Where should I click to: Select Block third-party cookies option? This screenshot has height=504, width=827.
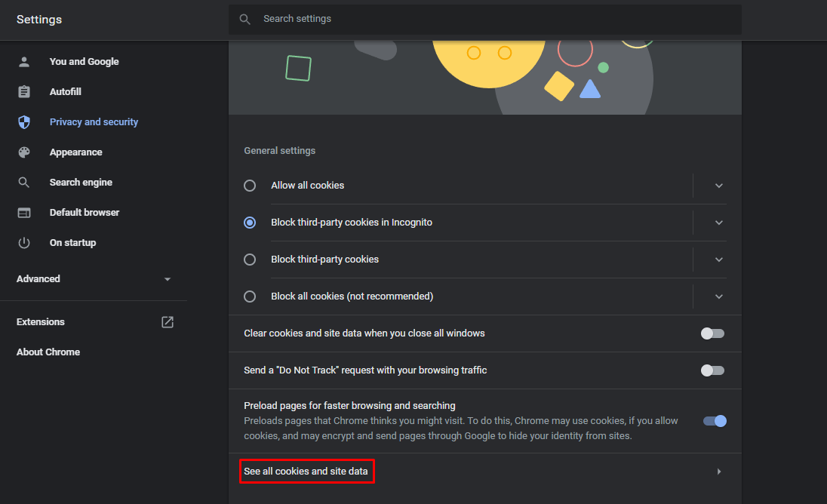(250, 259)
